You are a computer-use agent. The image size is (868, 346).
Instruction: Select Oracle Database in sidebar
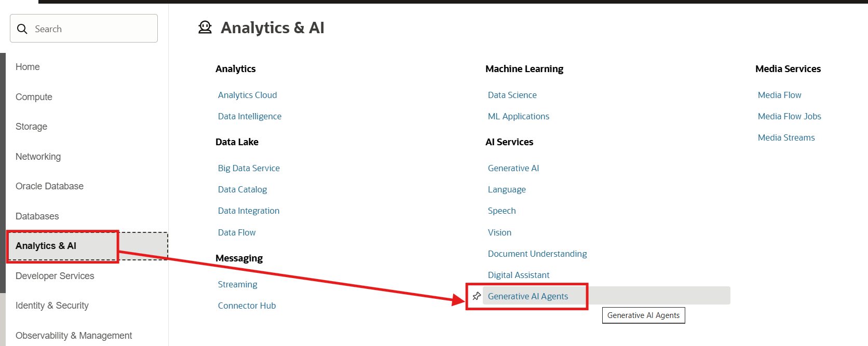[49, 186]
